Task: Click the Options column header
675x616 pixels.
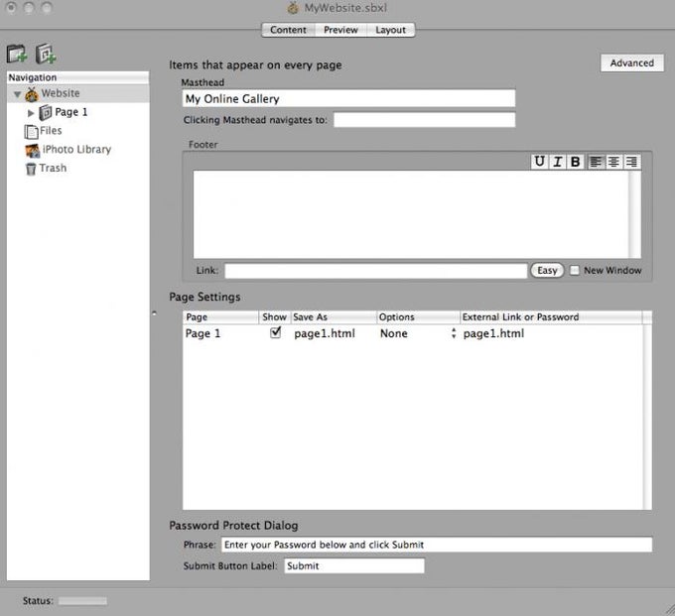Action: [418, 317]
